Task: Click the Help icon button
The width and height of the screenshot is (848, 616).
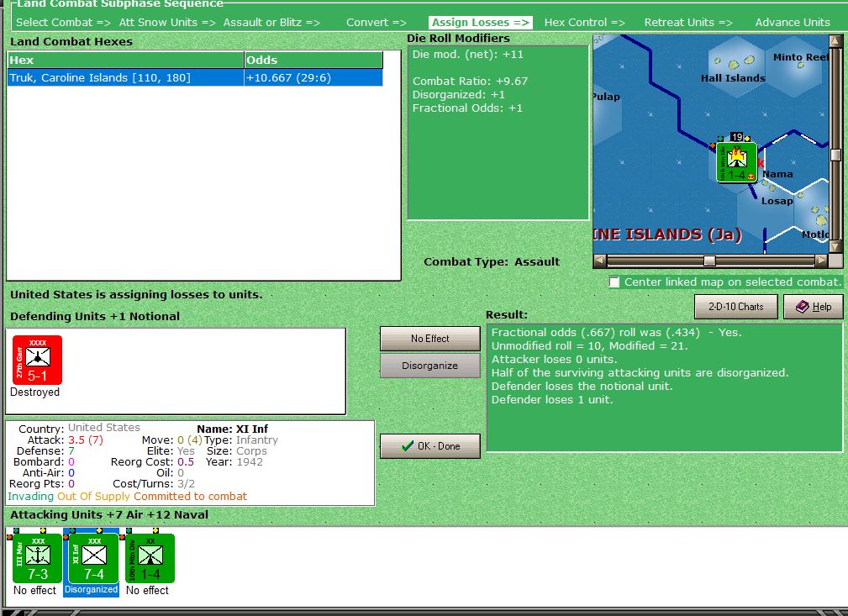Action: click(812, 306)
